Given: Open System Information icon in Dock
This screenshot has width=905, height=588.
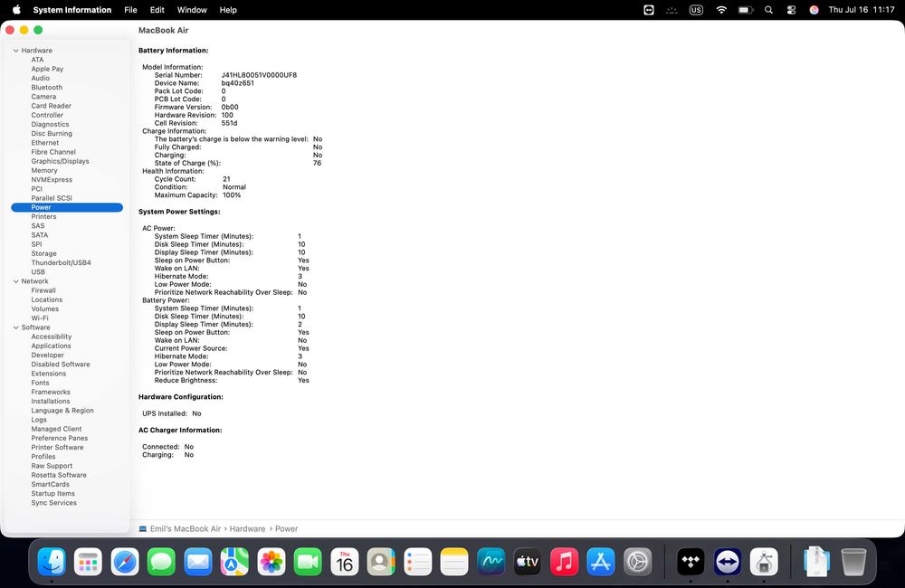Looking at the screenshot, I should coord(764,562).
